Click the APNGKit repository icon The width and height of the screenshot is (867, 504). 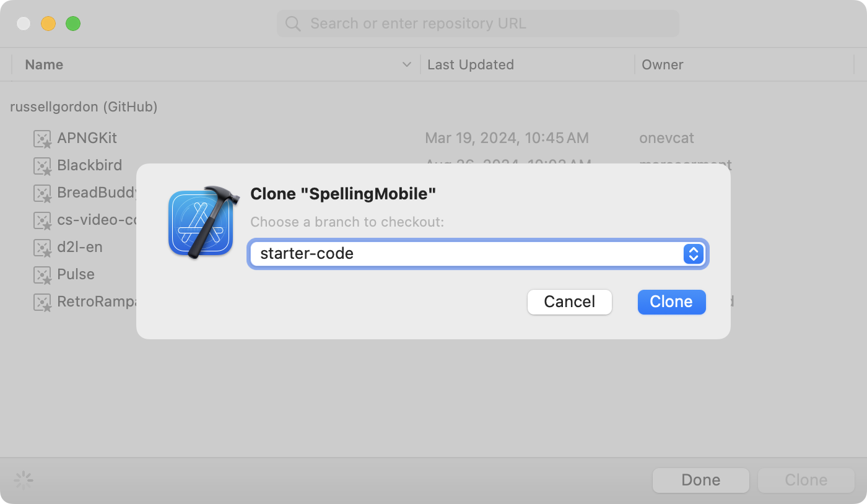point(42,139)
